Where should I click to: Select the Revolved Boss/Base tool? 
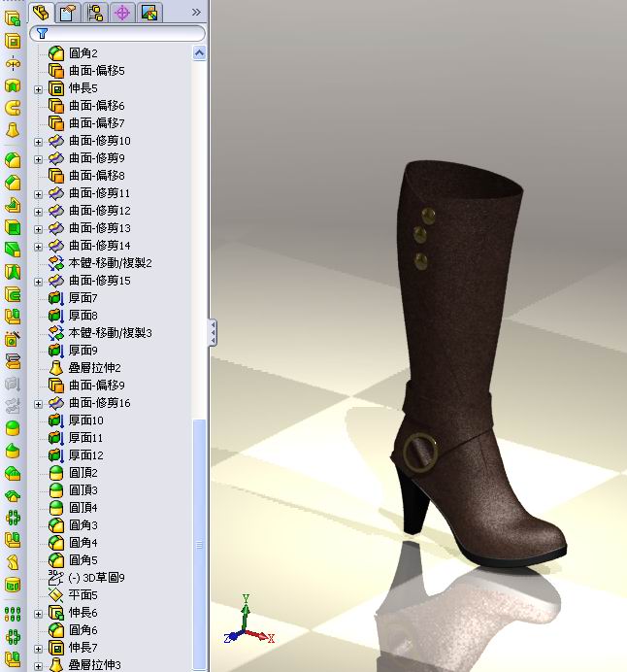point(13,64)
